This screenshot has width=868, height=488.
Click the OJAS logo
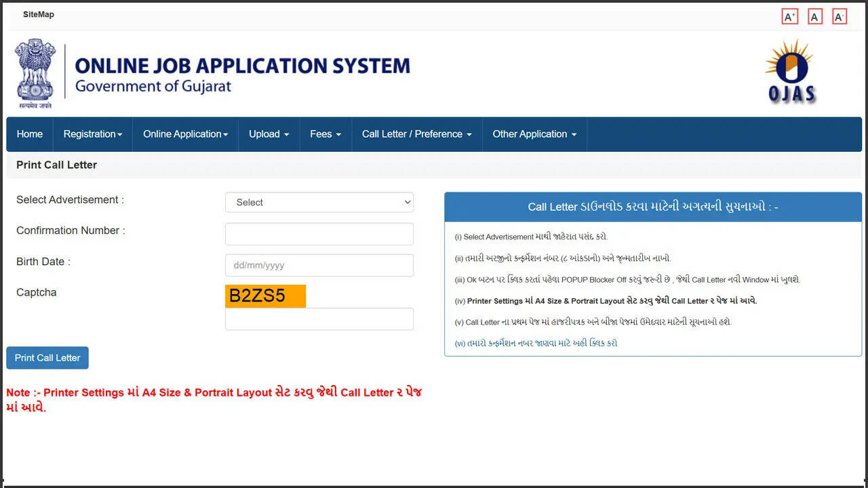click(x=791, y=72)
